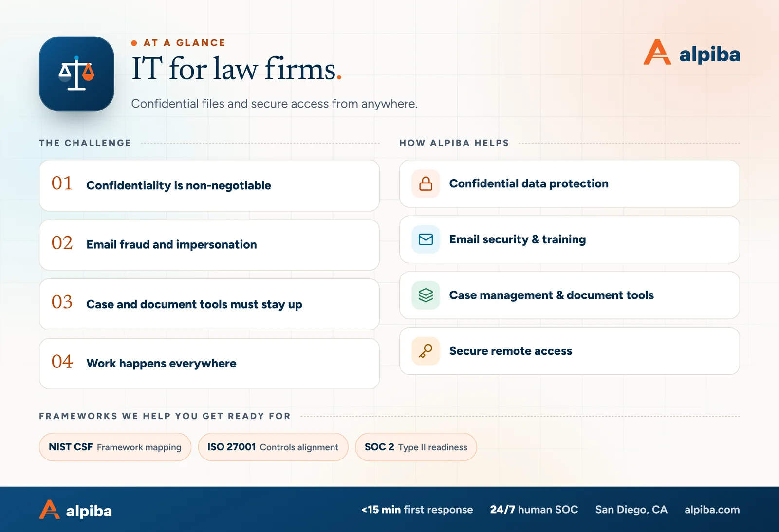Click the lock icon beside Confidential data protection

[426, 183]
